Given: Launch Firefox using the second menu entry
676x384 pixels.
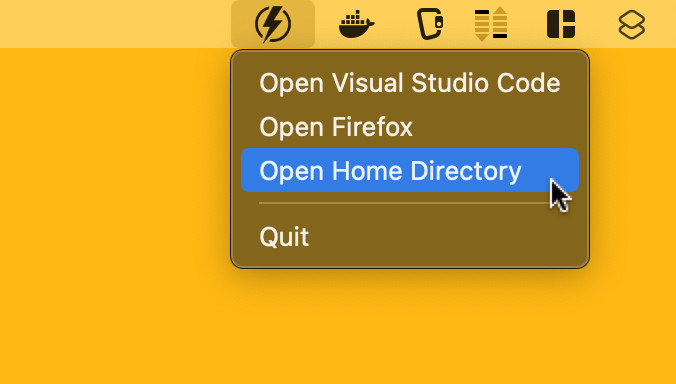Looking at the screenshot, I should point(410,127).
